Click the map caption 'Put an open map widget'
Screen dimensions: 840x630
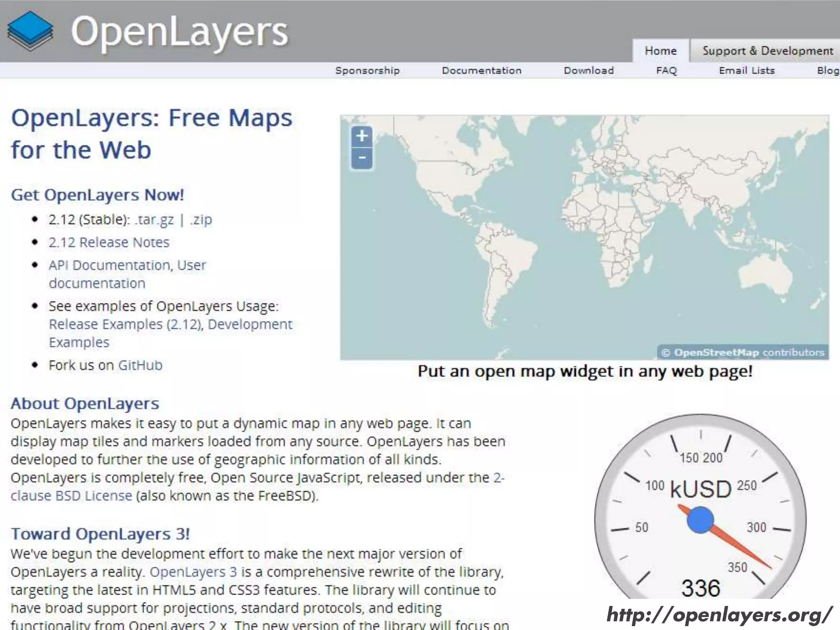[x=585, y=371]
